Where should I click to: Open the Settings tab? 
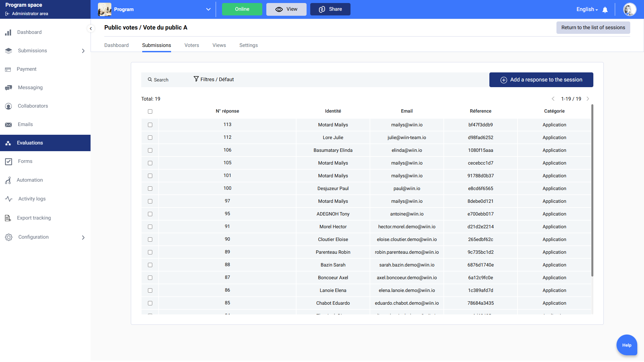(248, 45)
